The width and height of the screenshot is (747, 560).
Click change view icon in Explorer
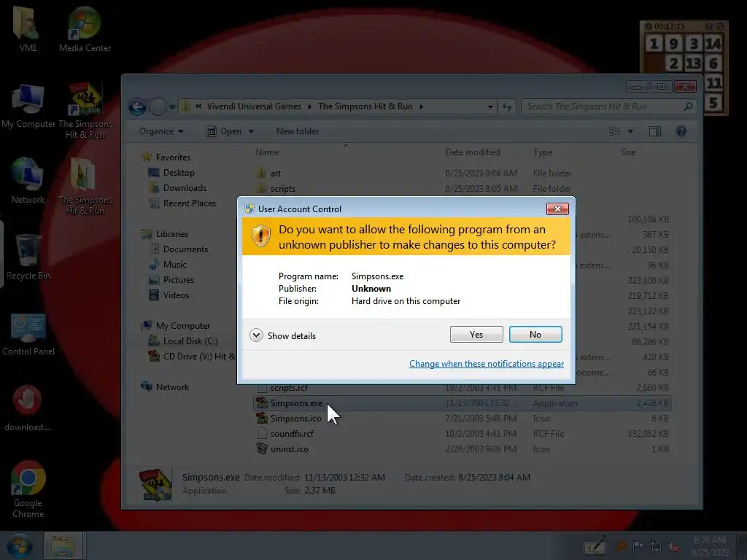[x=615, y=131]
